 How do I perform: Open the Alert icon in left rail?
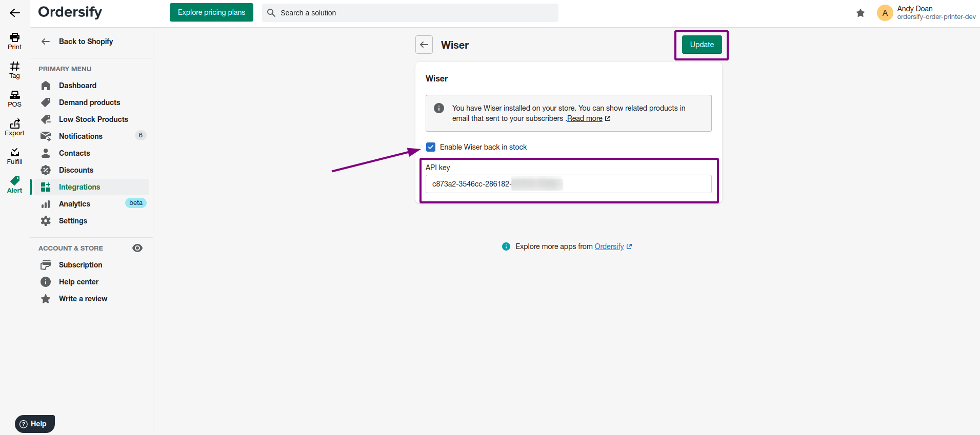coord(14,184)
